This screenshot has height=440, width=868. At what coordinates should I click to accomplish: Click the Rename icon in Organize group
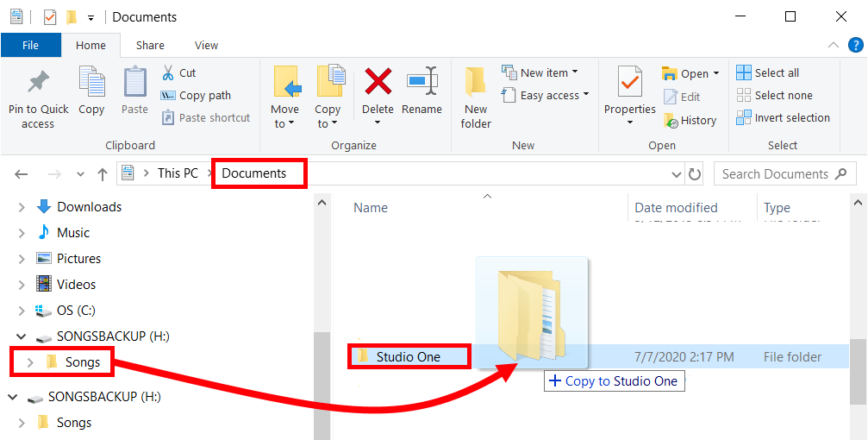422,82
